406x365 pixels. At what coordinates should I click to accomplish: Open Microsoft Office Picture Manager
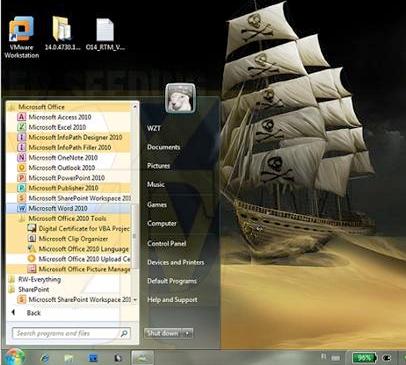point(79,269)
